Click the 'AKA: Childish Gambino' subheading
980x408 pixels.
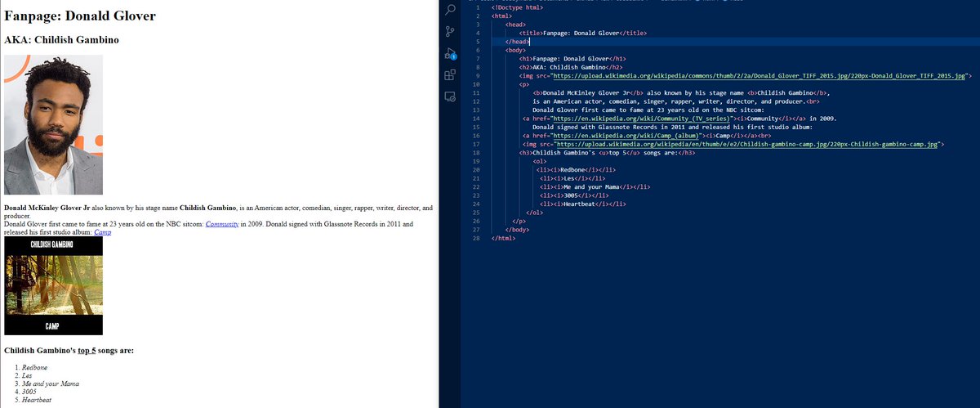click(62, 39)
